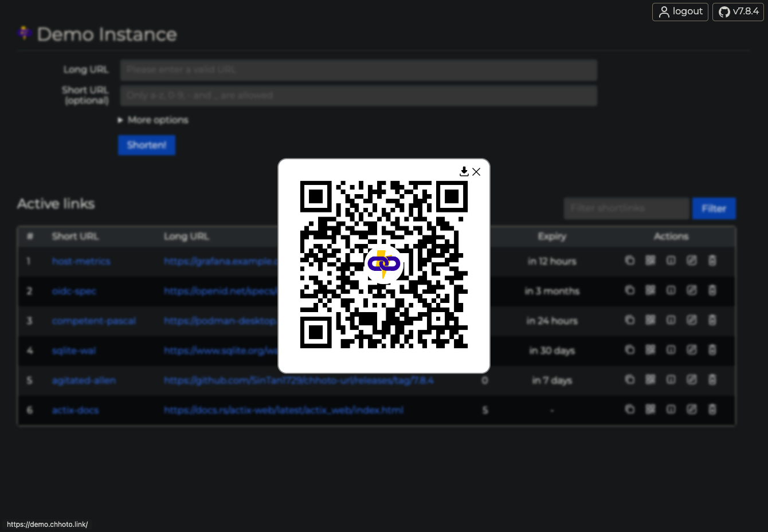Show QR code for agitated-allen

tap(651, 379)
